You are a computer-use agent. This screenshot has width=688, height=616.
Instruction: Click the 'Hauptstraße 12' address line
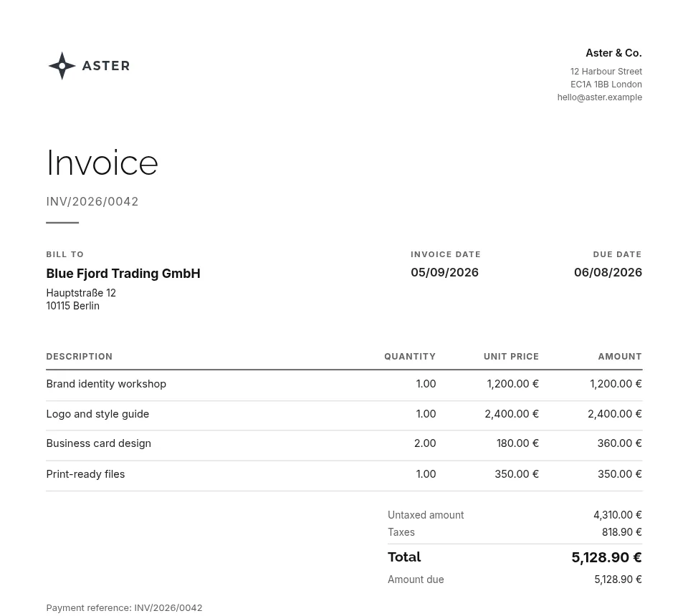coord(81,293)
